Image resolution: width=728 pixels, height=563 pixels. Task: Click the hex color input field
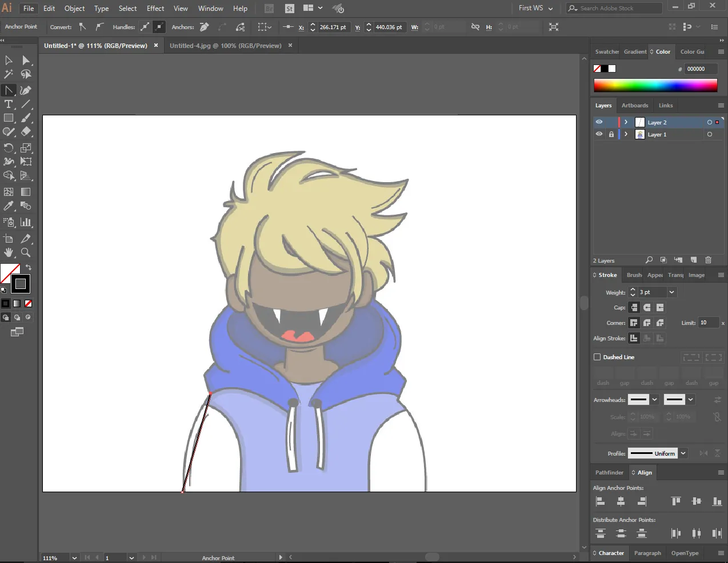point(701,69)
